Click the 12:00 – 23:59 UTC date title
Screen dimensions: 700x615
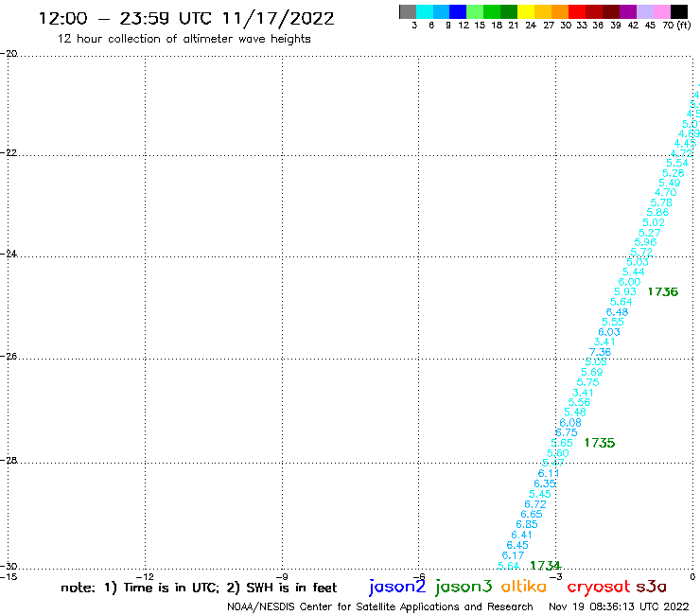point(186,19)
